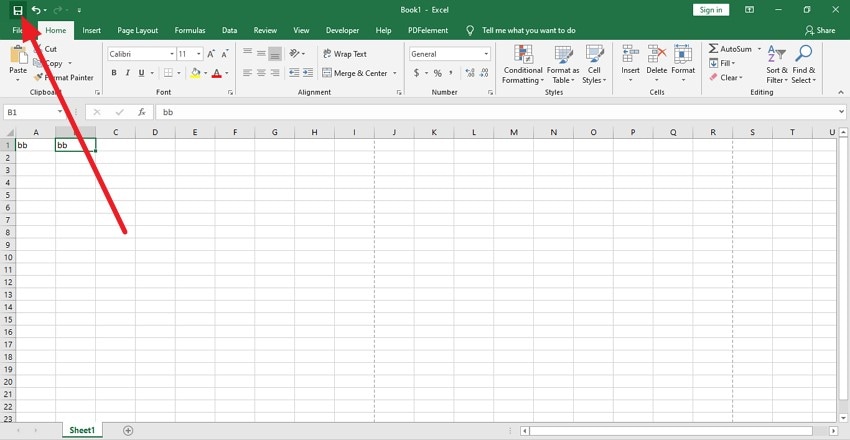Open the Formulas tab
850x440 pixels.
point(190,30)
